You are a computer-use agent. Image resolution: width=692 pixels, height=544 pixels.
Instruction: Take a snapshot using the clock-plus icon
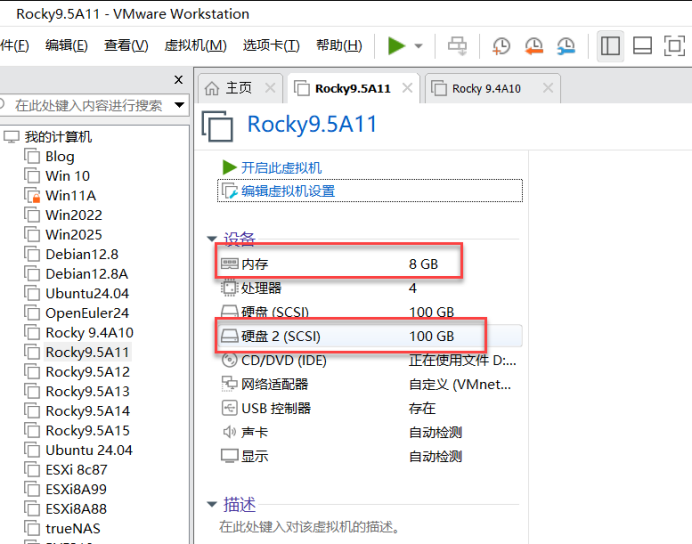pos(501,46)
